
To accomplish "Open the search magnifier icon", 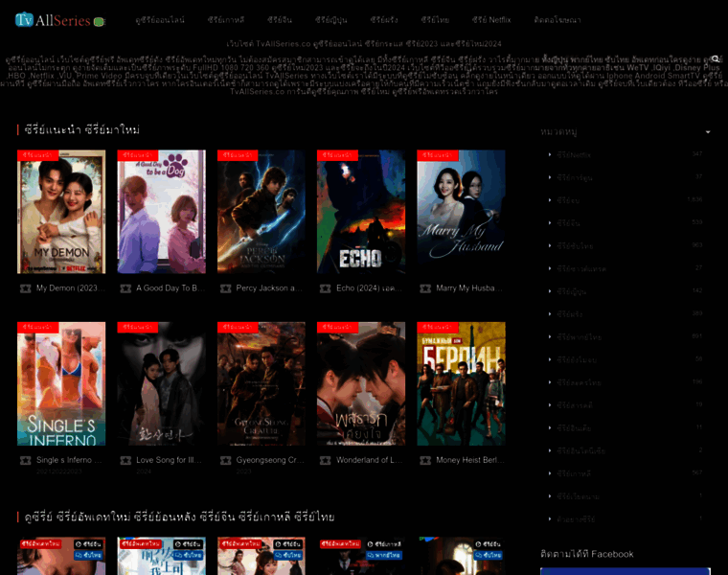I will (716, 59).
